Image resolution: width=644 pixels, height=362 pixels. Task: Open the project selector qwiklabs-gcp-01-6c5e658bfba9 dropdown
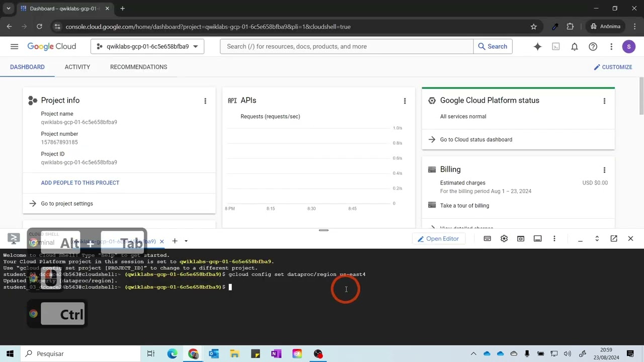[x=147, y=46]
